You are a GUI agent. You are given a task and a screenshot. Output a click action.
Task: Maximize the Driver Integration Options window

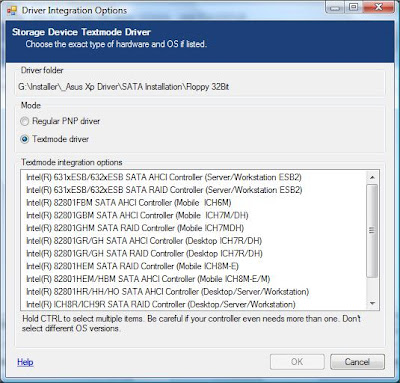[x=354, y=7]
